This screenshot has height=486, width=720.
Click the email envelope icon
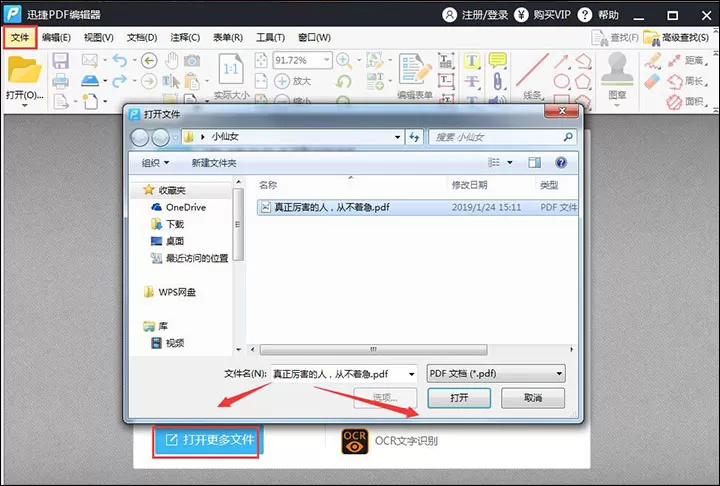[x=90, y=60]
